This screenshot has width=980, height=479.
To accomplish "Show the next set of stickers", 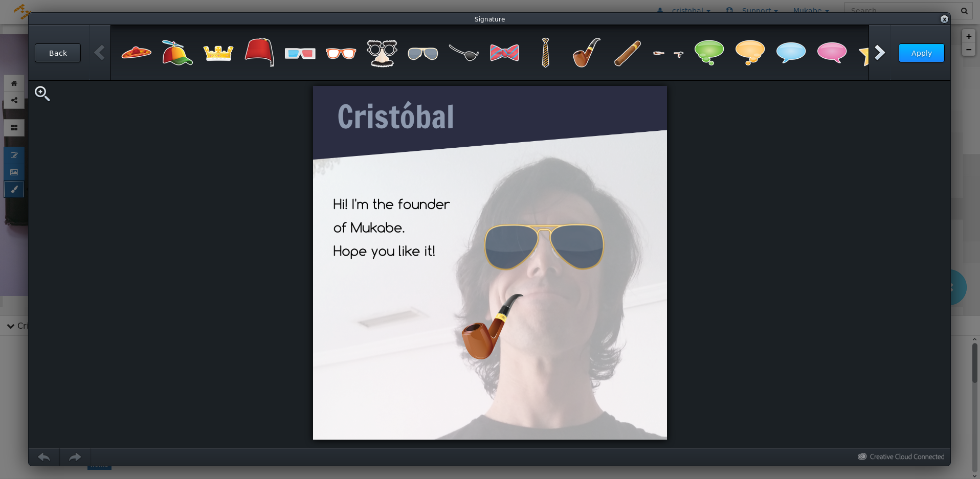I will point(880,53).
